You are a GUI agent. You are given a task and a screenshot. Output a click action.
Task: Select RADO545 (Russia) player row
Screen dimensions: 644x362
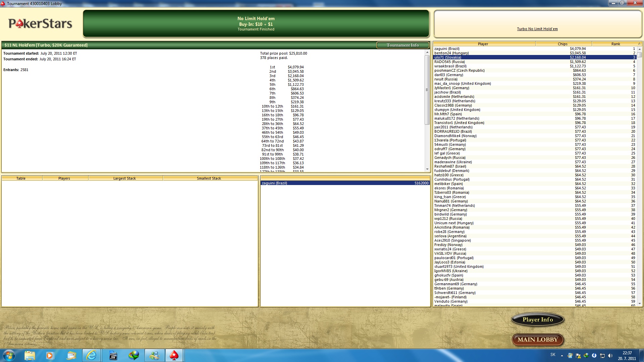[535, 62]
